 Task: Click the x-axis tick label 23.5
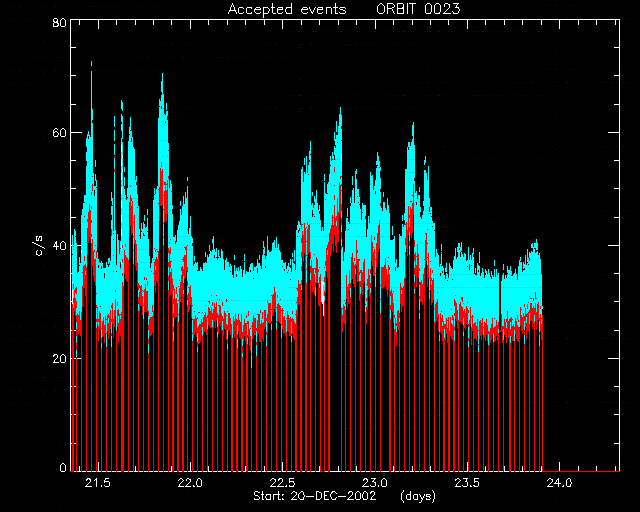point(467,483)
